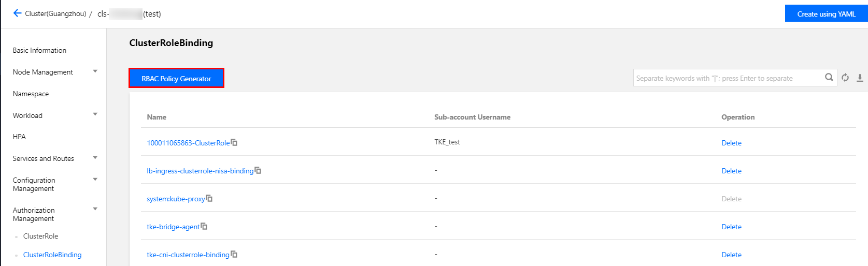This screenshot has height=266, width=868.
Task: Copy the tke-cni-clusterrole-binding name
Action: (x=234, y=254)
